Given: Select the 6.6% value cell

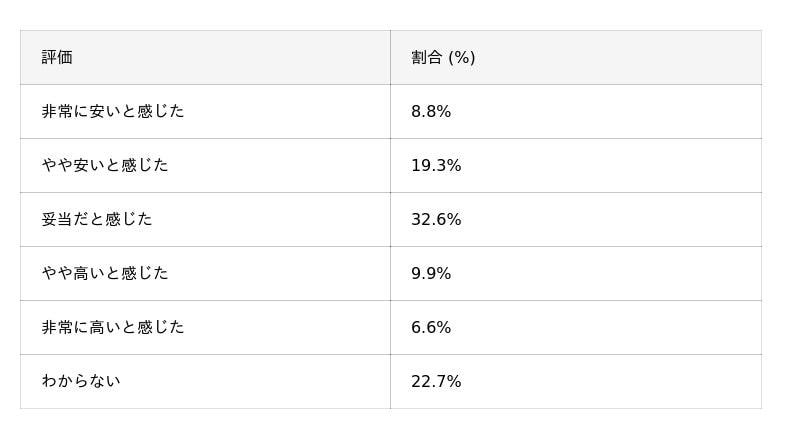Looking at the screenshot, I should point(431,328).
